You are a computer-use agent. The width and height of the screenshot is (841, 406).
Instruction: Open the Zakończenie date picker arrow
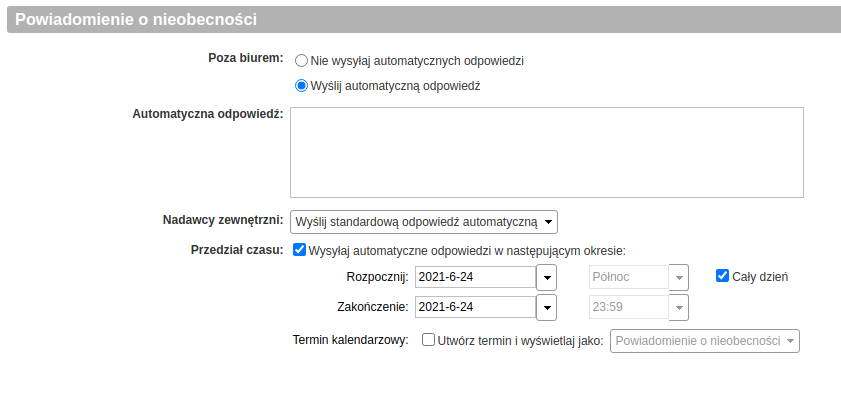(547, 307)
